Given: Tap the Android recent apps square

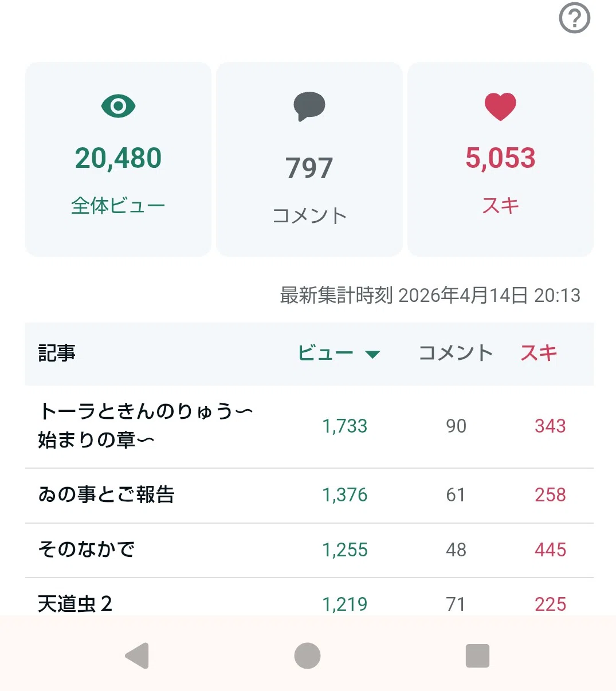Looking at the screenshot, I should pos(477,655).
